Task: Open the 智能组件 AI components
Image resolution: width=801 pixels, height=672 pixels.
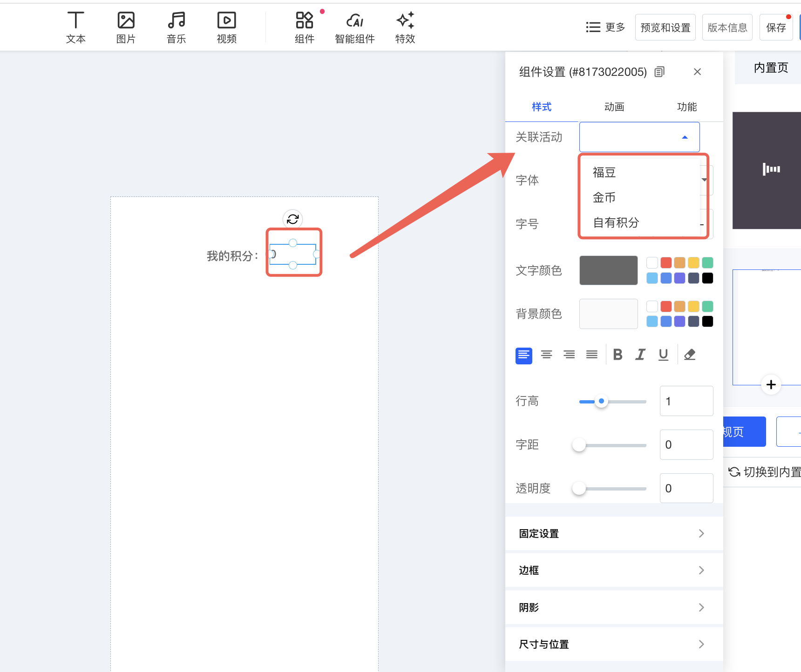Action: (x=355, y=27)
